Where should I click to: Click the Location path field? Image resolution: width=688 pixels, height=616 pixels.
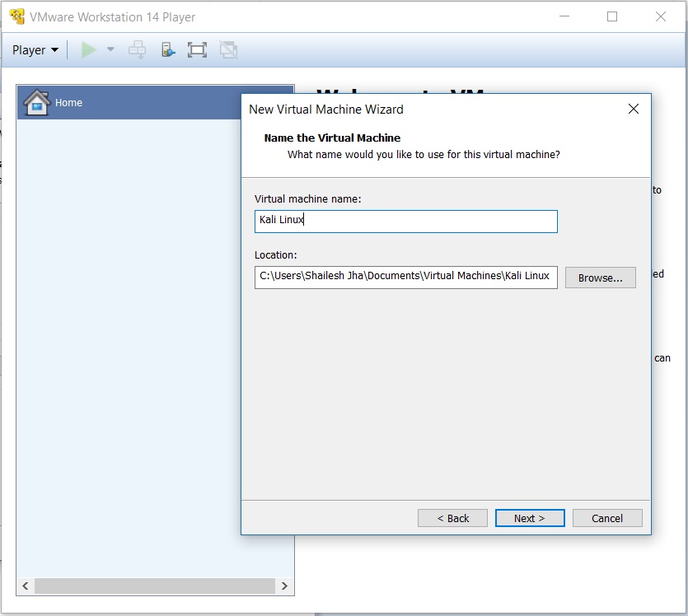[x=406, y=277]
